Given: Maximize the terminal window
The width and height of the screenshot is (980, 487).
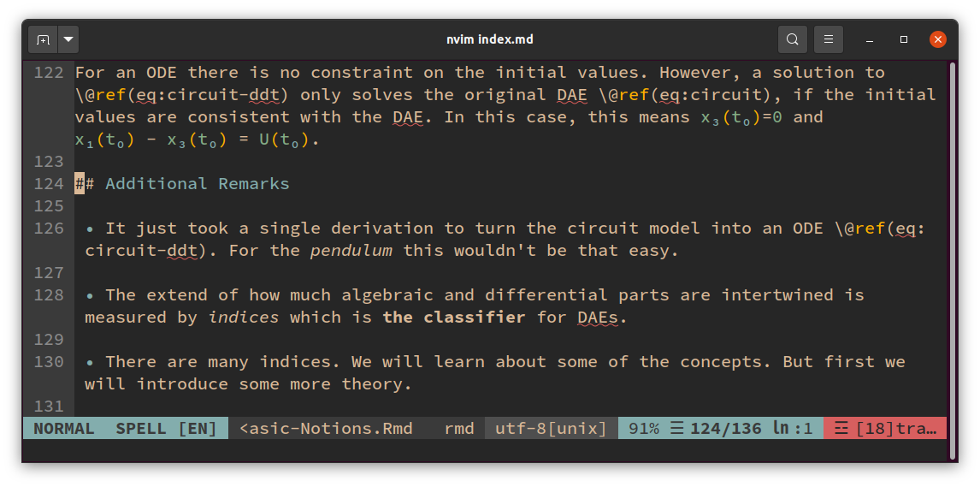Looking at the screenshot, I should [904, 39].
